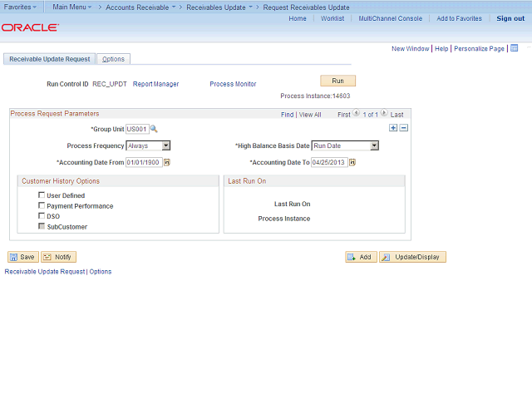Open a New Window link
This screenshot has height=399, width=532.
point(410,48)
